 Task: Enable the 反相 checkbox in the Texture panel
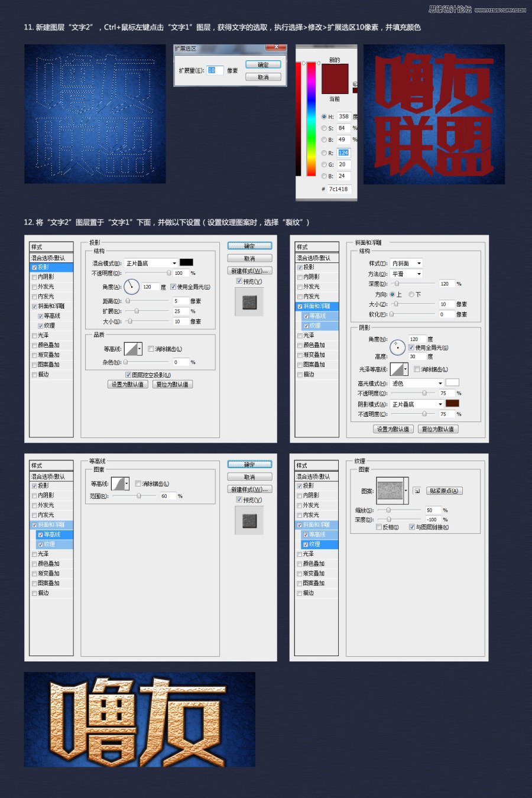click(x=379, y=527)
